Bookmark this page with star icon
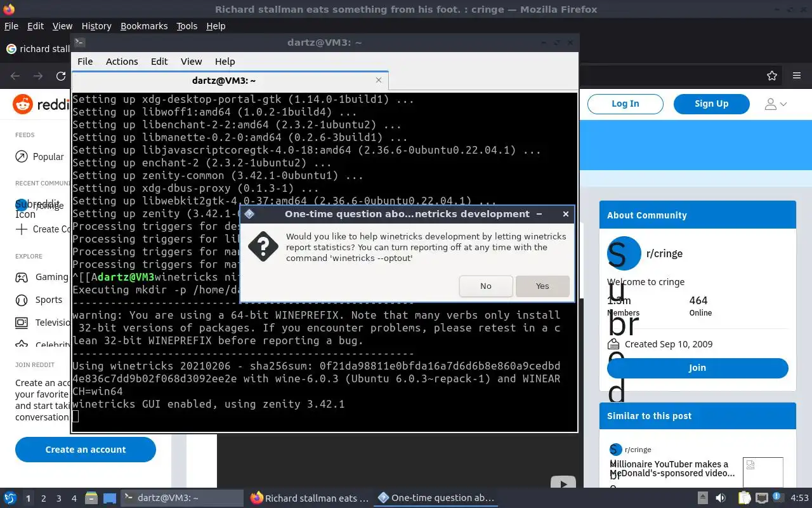 pyautogui.click(x=772, y=76)
